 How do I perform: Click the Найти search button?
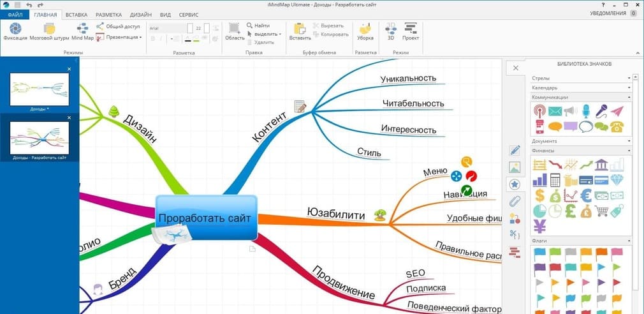pos(258,26)
